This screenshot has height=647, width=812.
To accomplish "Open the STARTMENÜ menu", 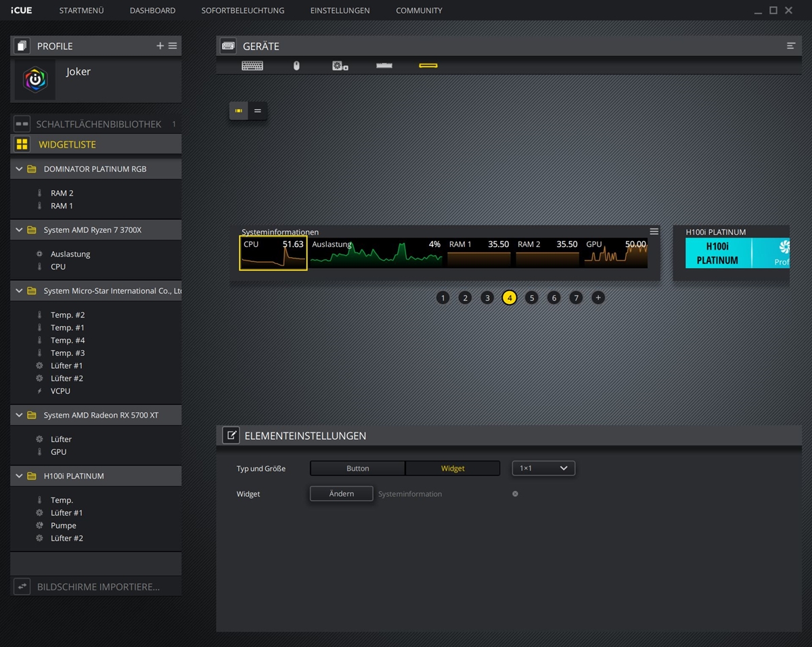I will click(82, 11).
